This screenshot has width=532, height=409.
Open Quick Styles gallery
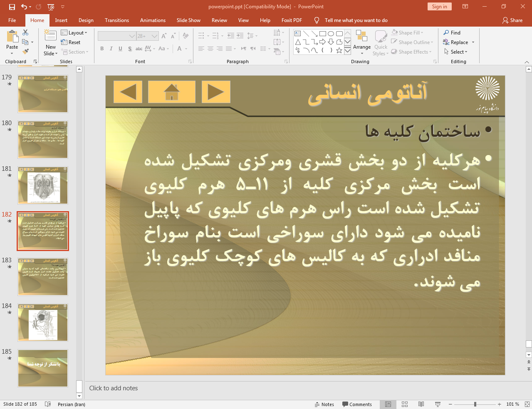[381, 42]
